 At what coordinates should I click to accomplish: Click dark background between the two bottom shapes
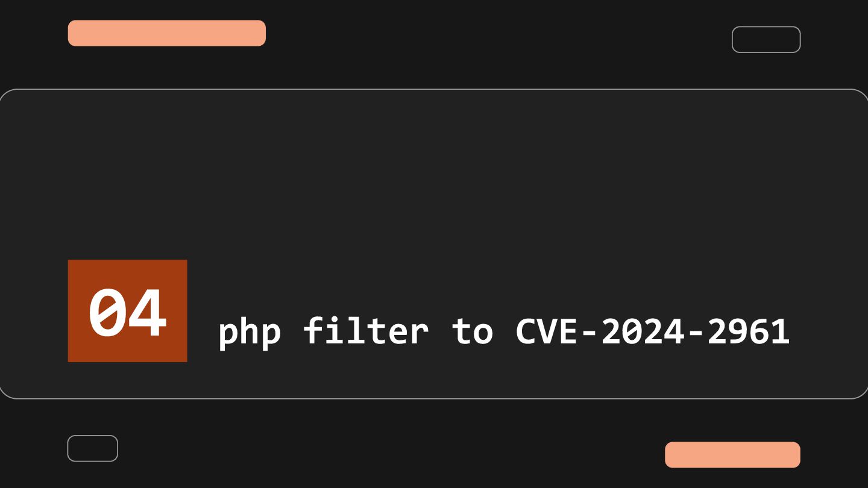click(391, 451)
